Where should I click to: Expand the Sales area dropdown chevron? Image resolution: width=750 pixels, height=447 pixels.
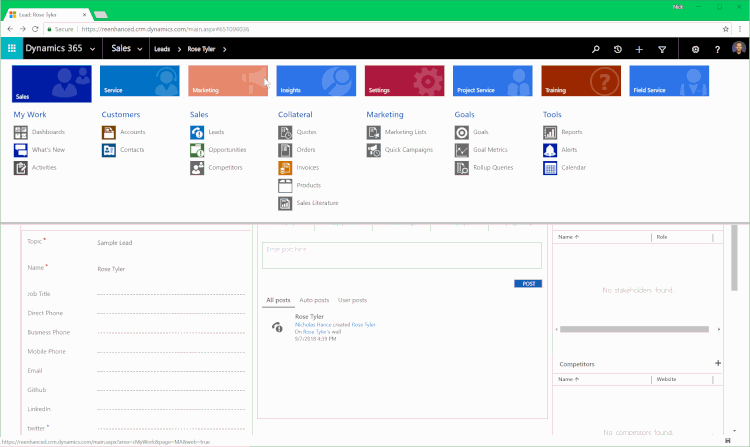(140, 49)
